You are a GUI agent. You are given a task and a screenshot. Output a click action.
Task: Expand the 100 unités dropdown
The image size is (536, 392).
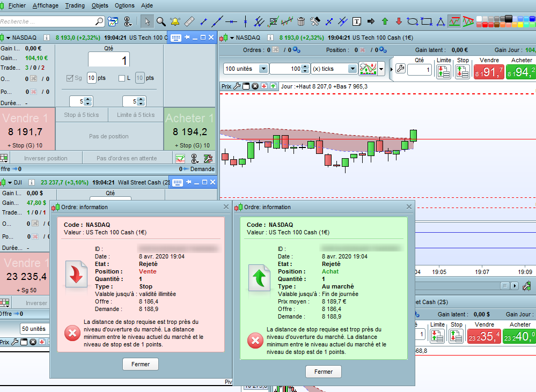coord(263,69)
